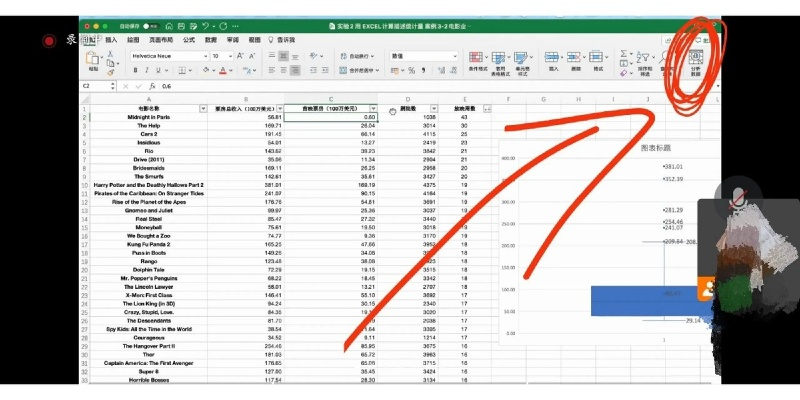
Task: Toggle Underline formatting
Action: [x=158, y=70]
